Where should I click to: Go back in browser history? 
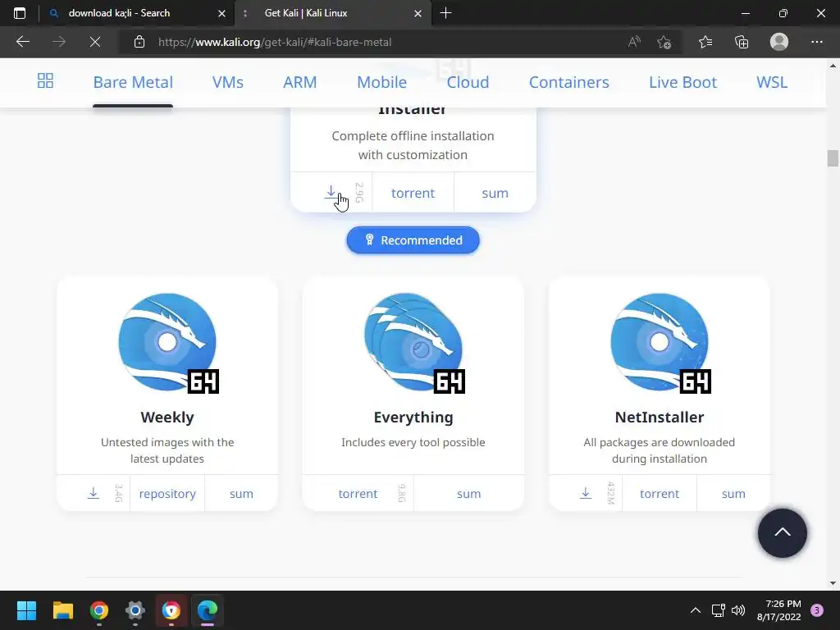(x=22, y=42)
